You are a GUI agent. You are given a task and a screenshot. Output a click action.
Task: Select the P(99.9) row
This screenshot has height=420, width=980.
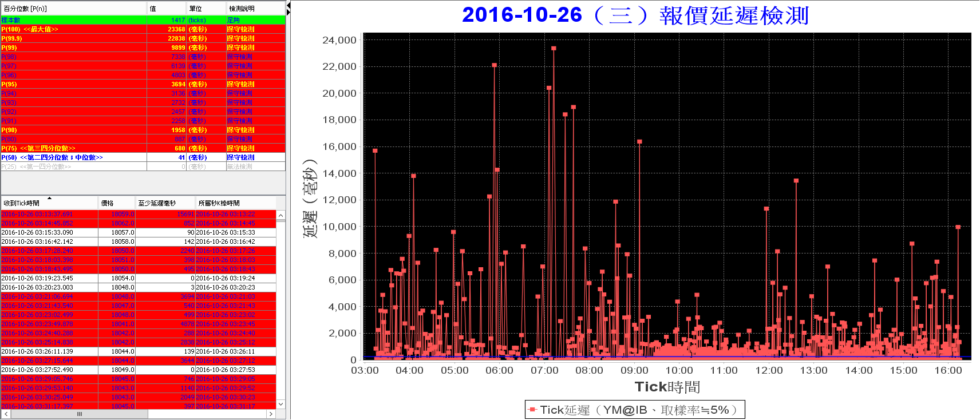click(x=143, y=38)
